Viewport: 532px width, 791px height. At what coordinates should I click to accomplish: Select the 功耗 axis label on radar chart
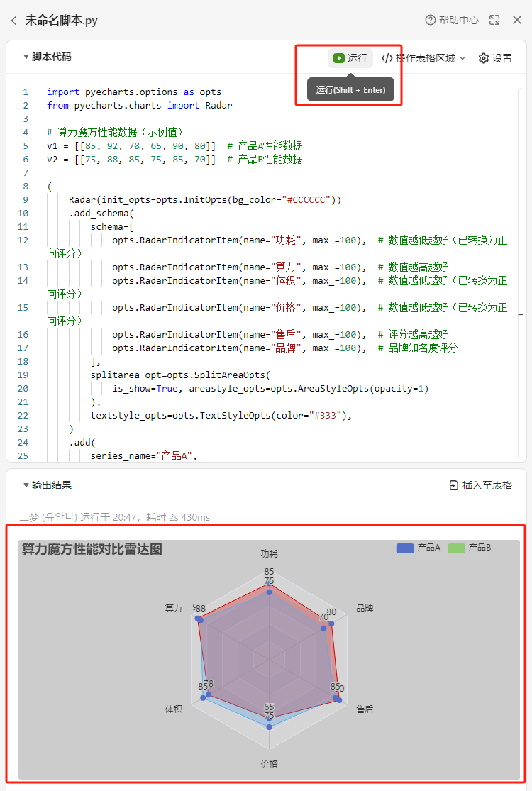click(x=269, y=553)
